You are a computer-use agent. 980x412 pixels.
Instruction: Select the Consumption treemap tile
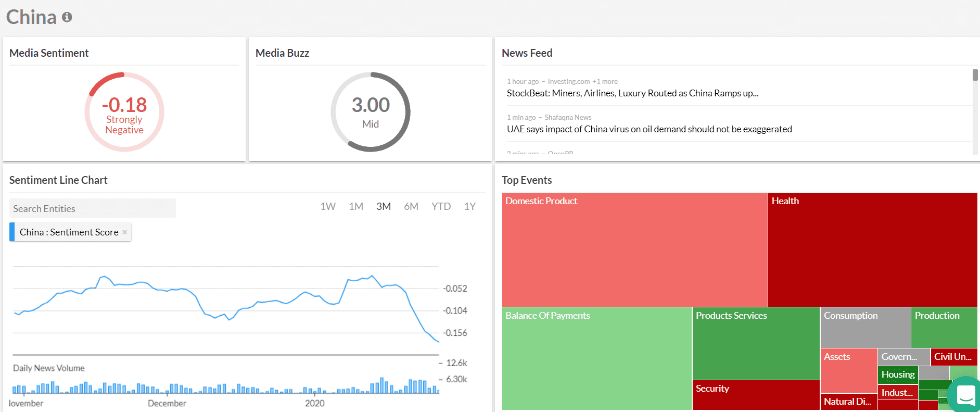[865, 327]
